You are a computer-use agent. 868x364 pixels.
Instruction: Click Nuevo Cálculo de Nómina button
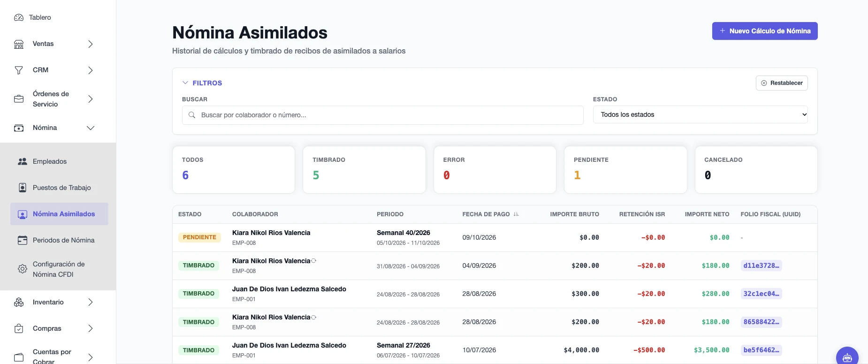click(x=765, y=31)
